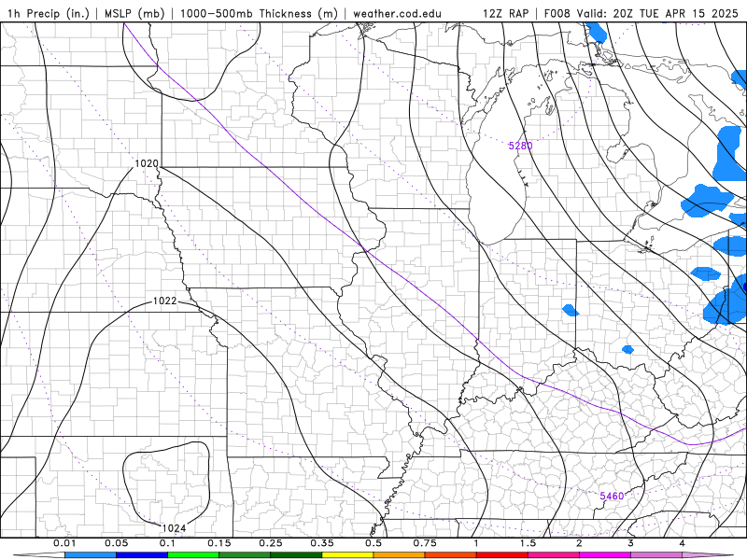This screenshot has width=747, height=560.
Task: Click the legend value 2
Action: tap(579, 543)
